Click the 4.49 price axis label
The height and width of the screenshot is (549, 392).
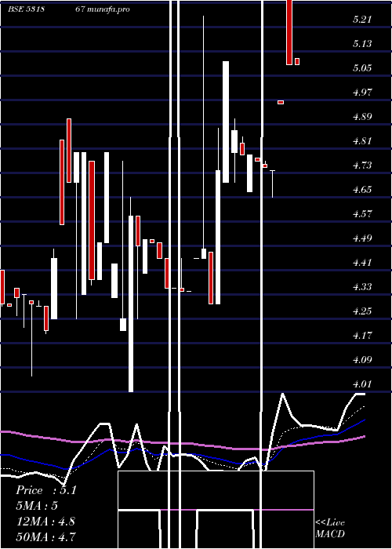coord(361,238)
